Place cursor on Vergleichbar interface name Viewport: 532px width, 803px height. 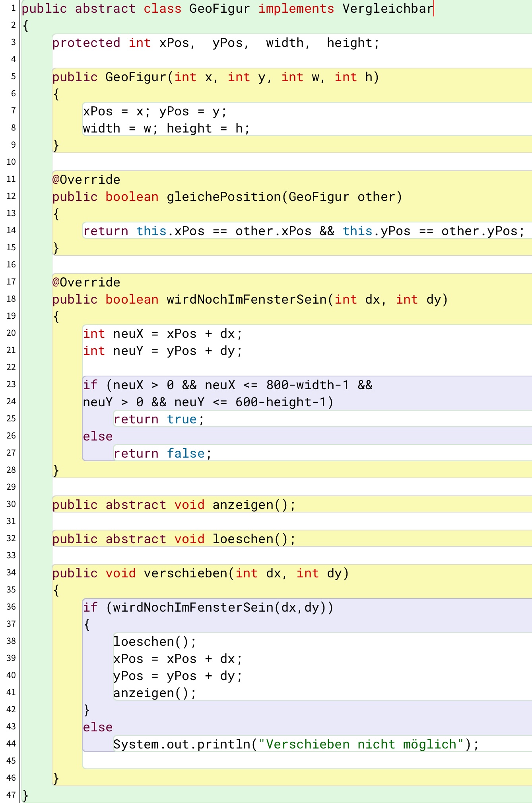point(387,9)
